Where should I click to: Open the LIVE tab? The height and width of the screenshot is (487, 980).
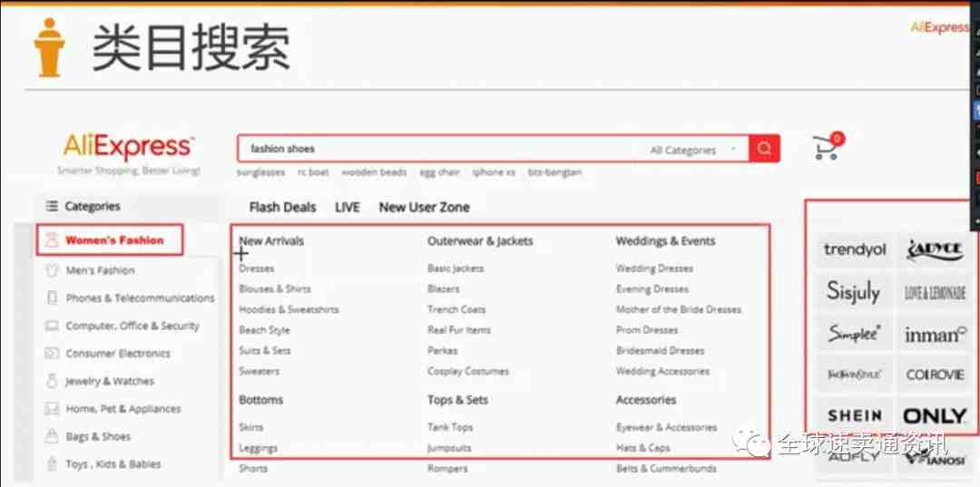(x=348, y=208)
